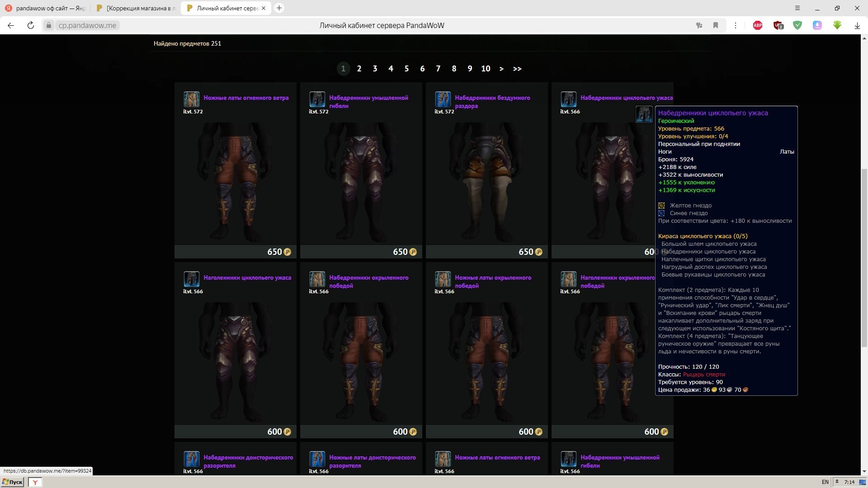868x488 pixels.
Task: Open the page translate icon in address bar
Action: tap(699, 25)
